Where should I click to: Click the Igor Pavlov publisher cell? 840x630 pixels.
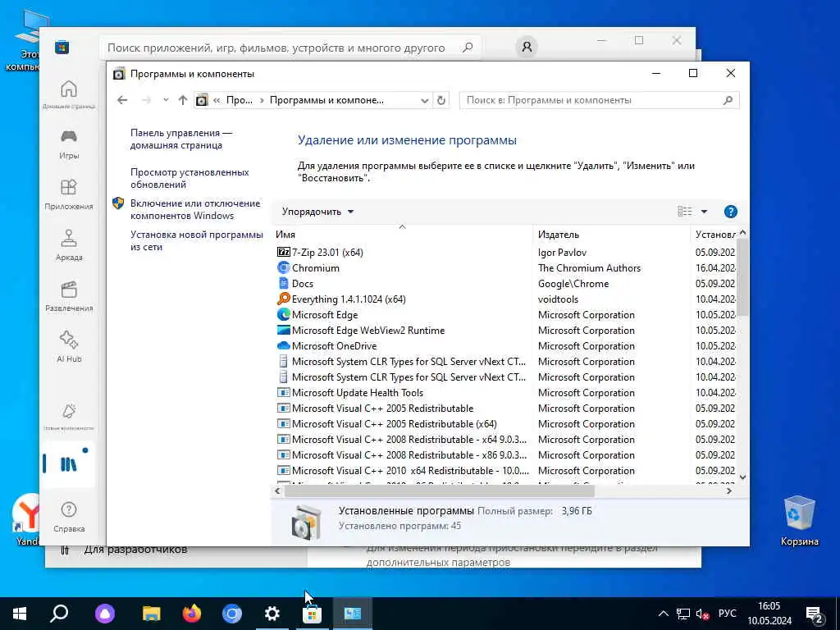tap(562, 253)
